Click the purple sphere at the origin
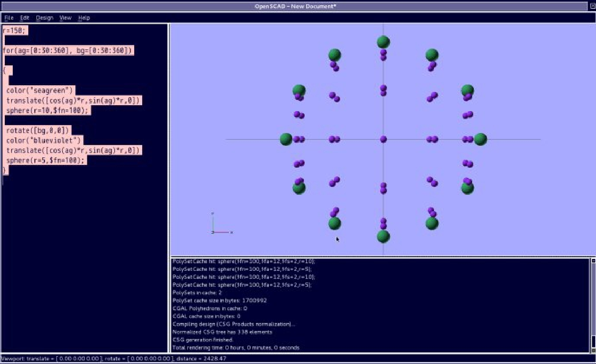 click(383, 139)
